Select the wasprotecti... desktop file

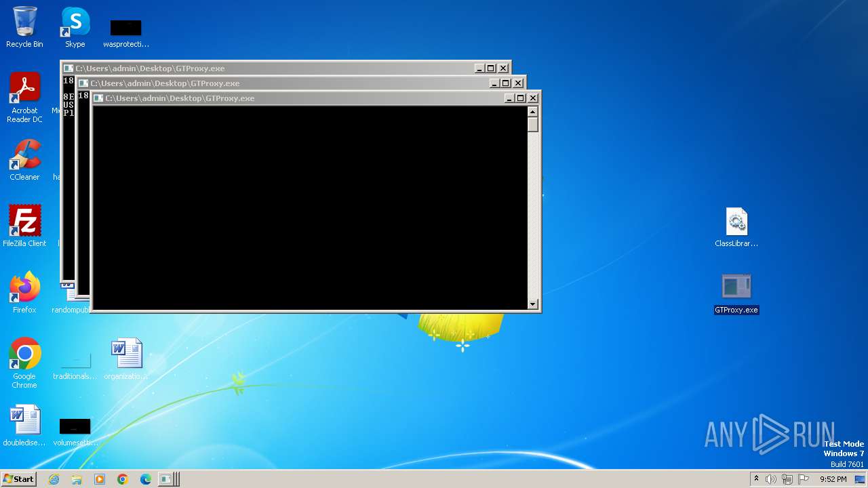(126, 33)
